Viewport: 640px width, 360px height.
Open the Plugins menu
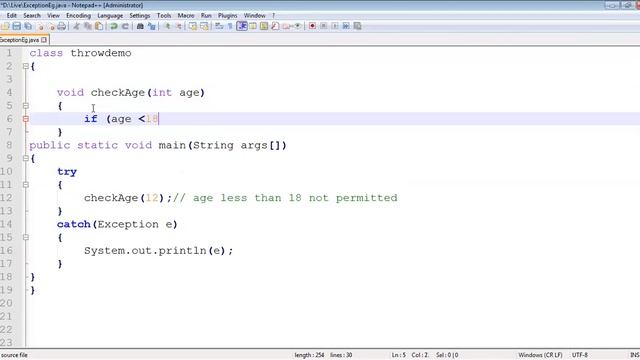click(x=227, y=16)
